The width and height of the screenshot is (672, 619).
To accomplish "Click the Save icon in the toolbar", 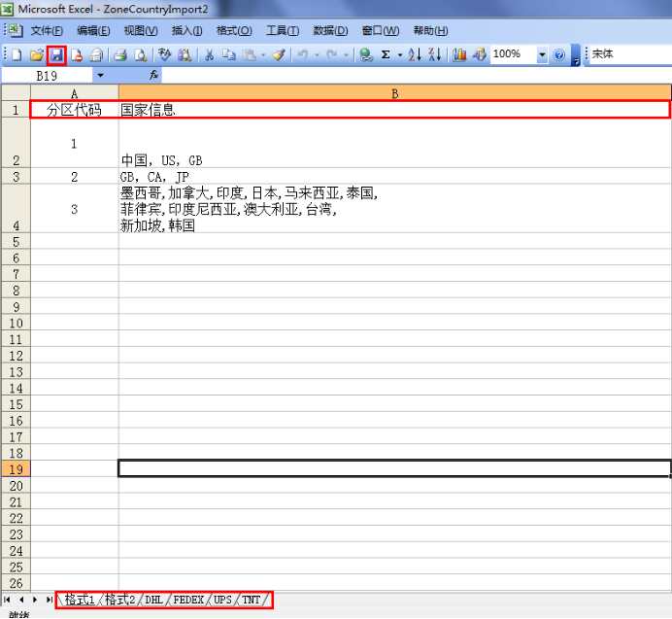I will tap(56, 55).
